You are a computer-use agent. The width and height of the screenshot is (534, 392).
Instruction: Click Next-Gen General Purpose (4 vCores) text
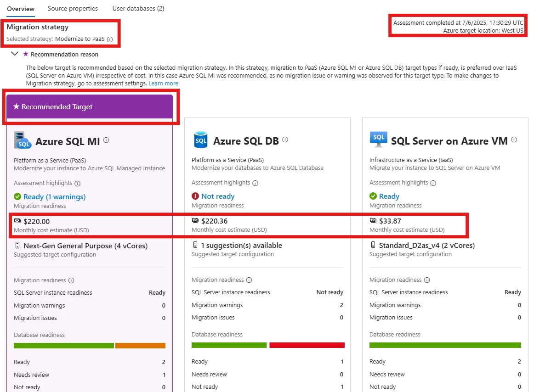point(85,246)
